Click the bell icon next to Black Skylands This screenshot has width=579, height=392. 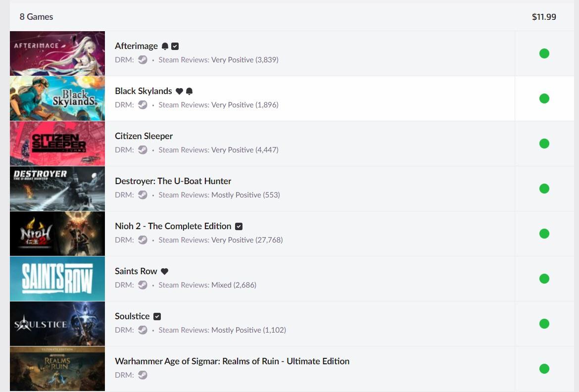[190, 91]
